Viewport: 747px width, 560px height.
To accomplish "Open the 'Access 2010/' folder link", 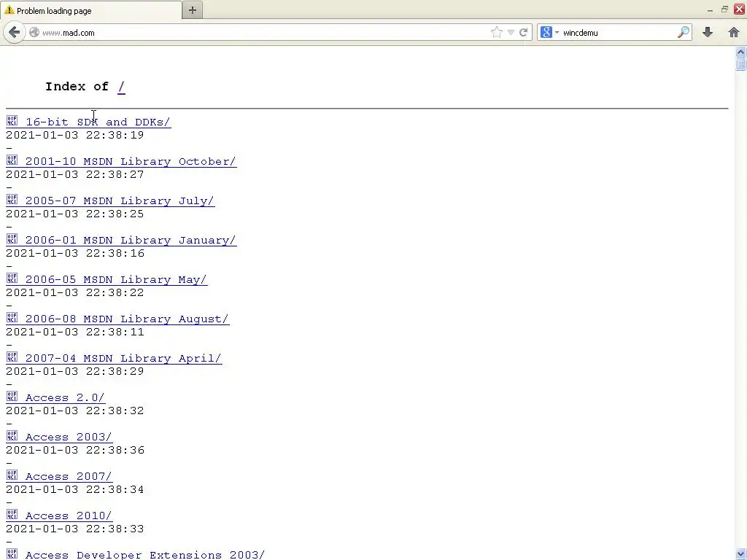I will point(69,516).
